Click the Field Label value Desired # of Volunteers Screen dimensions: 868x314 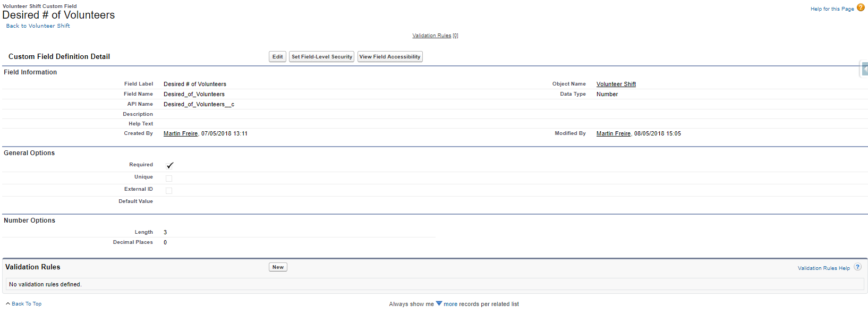(x=195, y=84)
